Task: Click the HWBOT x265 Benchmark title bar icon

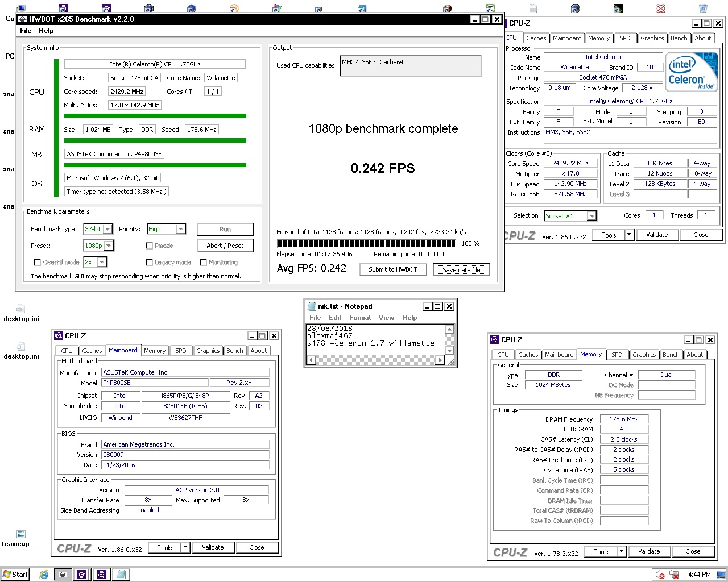Action: point(23,19)
